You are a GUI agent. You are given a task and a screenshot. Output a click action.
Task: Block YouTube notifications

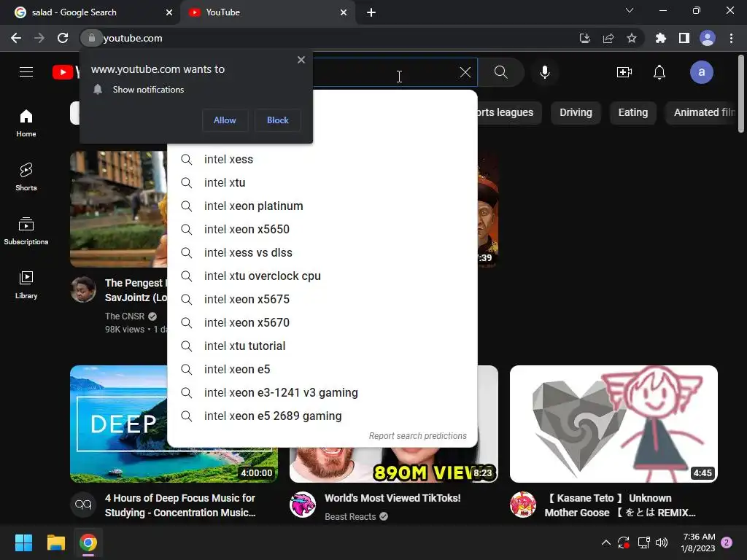278,120
